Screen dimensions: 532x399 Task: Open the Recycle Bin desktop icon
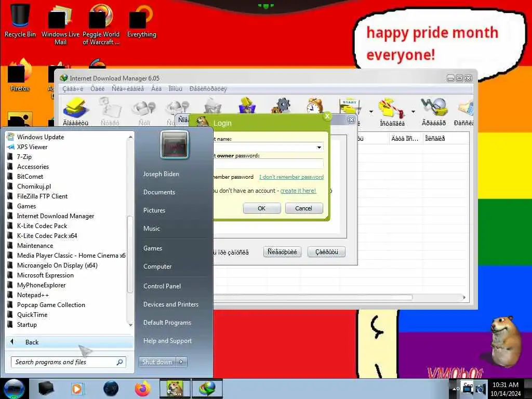click(x=20, y=15)
